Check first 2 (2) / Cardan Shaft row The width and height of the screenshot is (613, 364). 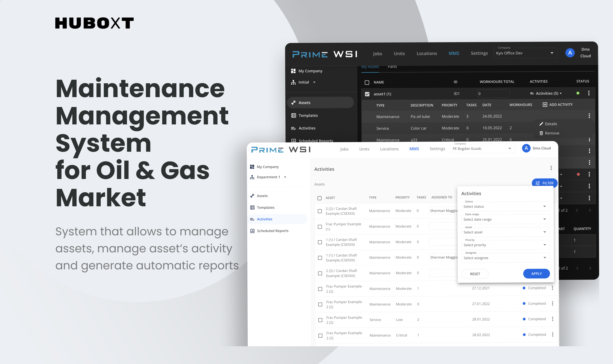pos(320,211)
